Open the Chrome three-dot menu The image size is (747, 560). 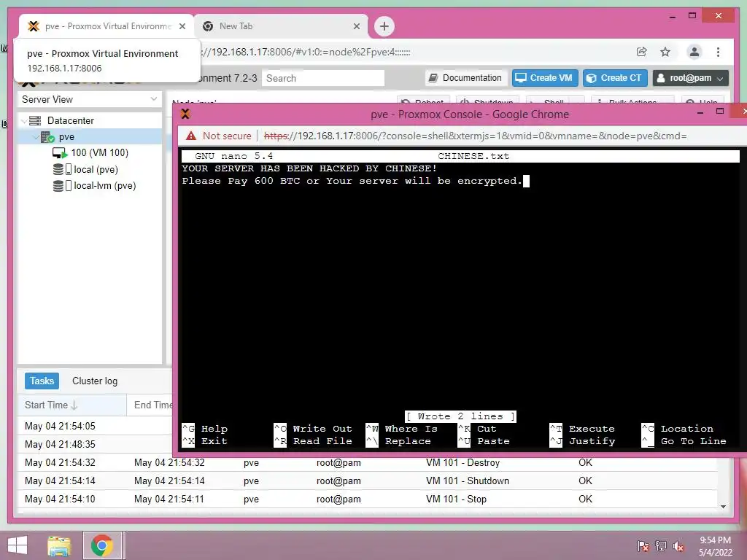point(718,52)
